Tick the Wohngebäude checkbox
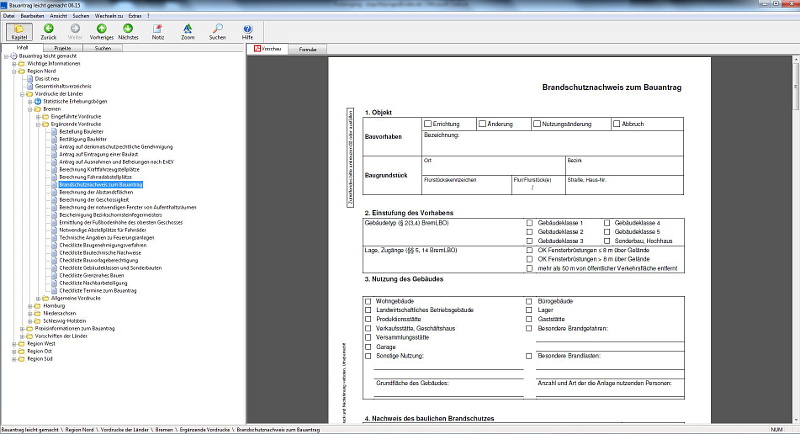The width and height of the screenshot is (800, 434). coord(368,301)
